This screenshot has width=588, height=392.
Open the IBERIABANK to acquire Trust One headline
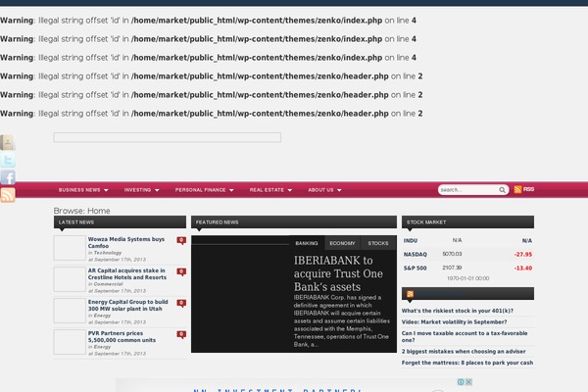(x=338, y=273)
